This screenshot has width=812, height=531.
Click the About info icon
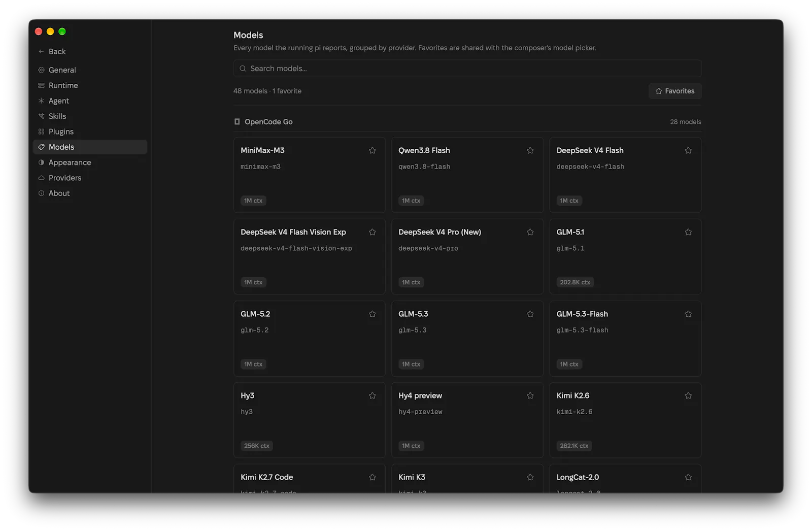(41, 193)
